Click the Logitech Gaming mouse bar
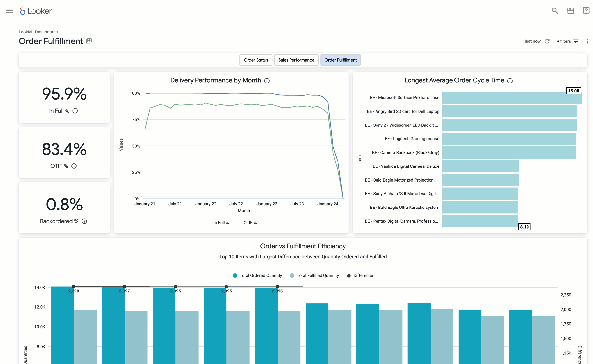Image resolution: width=593 pixels, height=364 pixels. pos(509,139)
